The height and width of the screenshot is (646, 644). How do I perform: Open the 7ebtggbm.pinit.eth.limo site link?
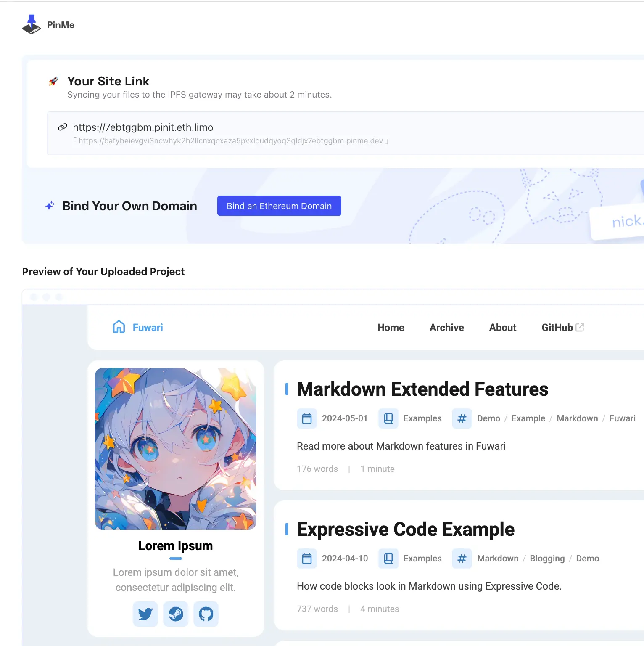(143, 127)
